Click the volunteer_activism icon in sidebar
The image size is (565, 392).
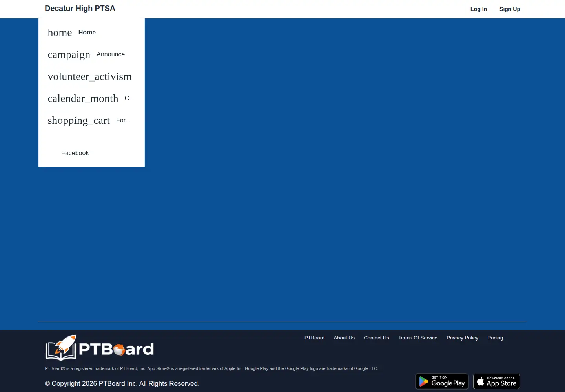[90, 76]
